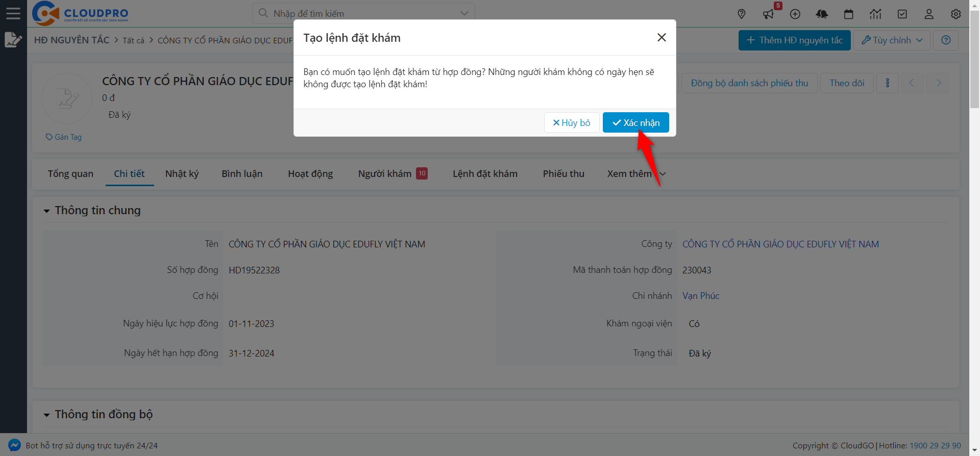Open the Vạn Phúc branch link
Screen dimensions: 980x456
[x=701, y=296]
